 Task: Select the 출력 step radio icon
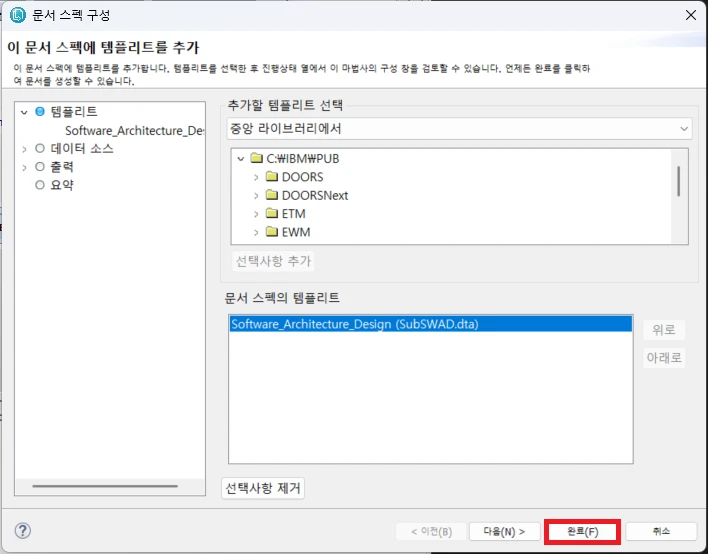(x=40, y=167)
